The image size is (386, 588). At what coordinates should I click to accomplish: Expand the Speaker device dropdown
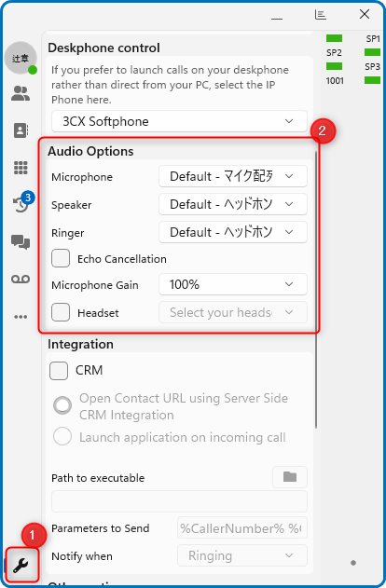click(233, 204)
